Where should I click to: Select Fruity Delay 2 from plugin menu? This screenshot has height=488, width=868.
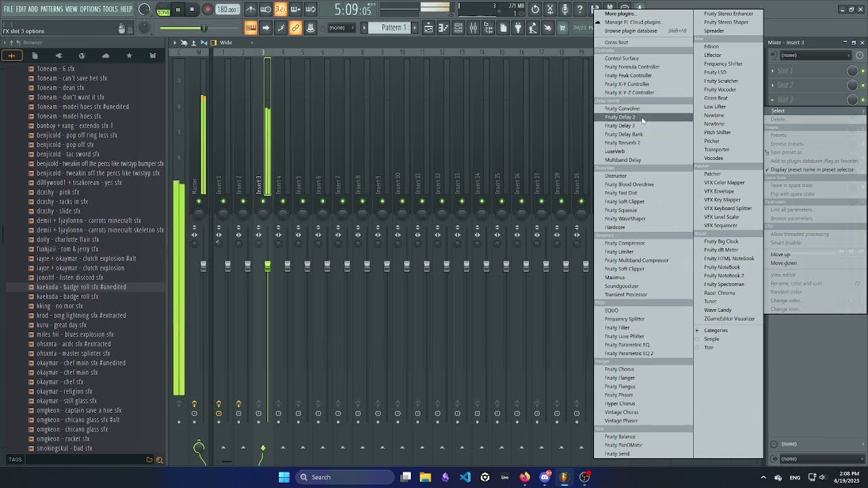pos(644,117)
